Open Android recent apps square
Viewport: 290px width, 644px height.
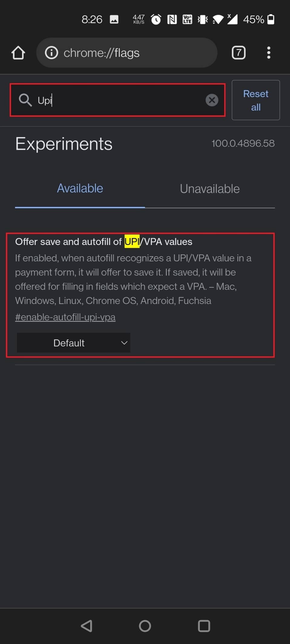coord(204,626)
